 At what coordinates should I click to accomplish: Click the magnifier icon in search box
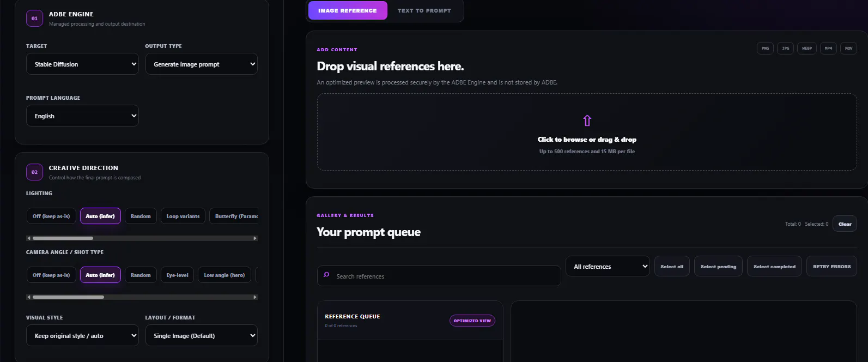326,275
